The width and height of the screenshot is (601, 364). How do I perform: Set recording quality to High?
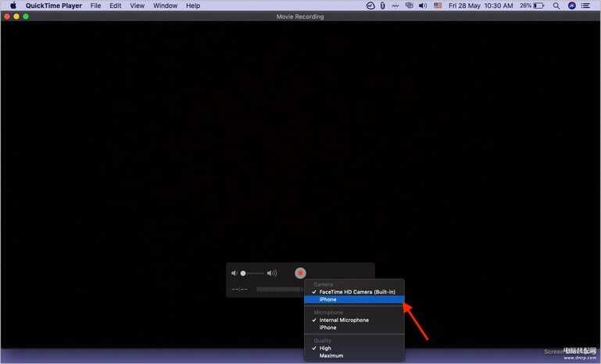pos(354,348)
